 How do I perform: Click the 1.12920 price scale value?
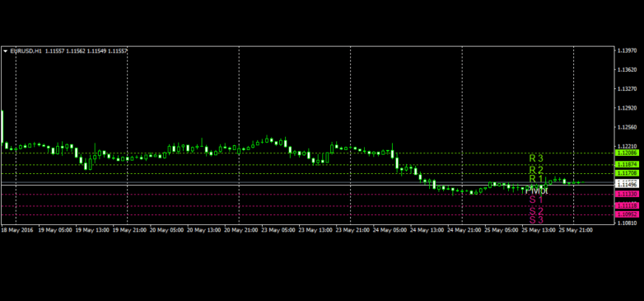(x=627, y=108)
